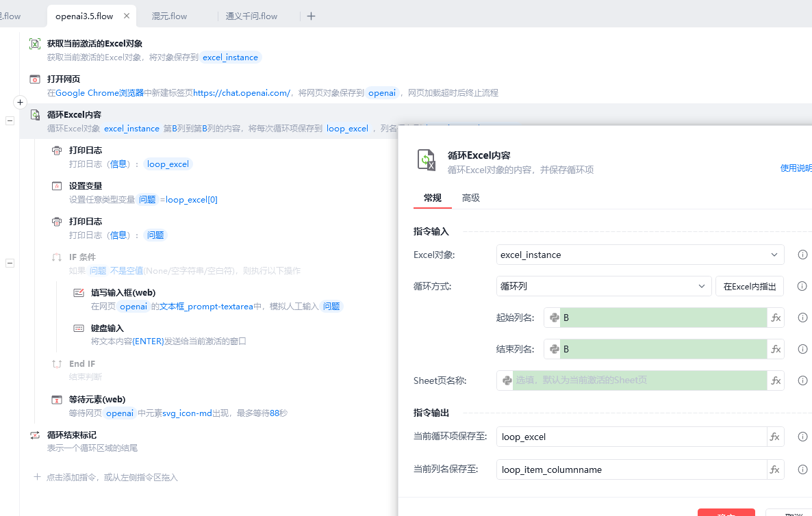Click the 在Excel内指出 button
The width and height of the screenshot is (812, 516).
(749, 286)
